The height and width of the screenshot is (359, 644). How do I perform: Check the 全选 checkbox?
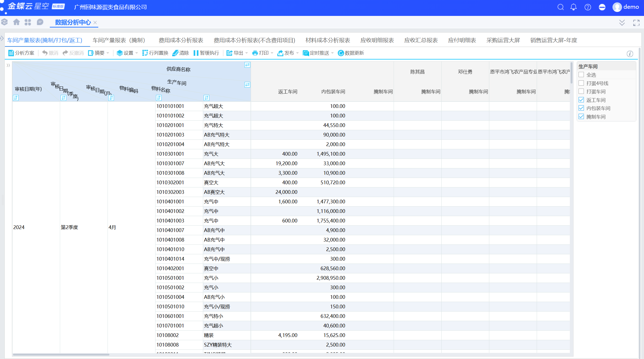pos(581,75)
